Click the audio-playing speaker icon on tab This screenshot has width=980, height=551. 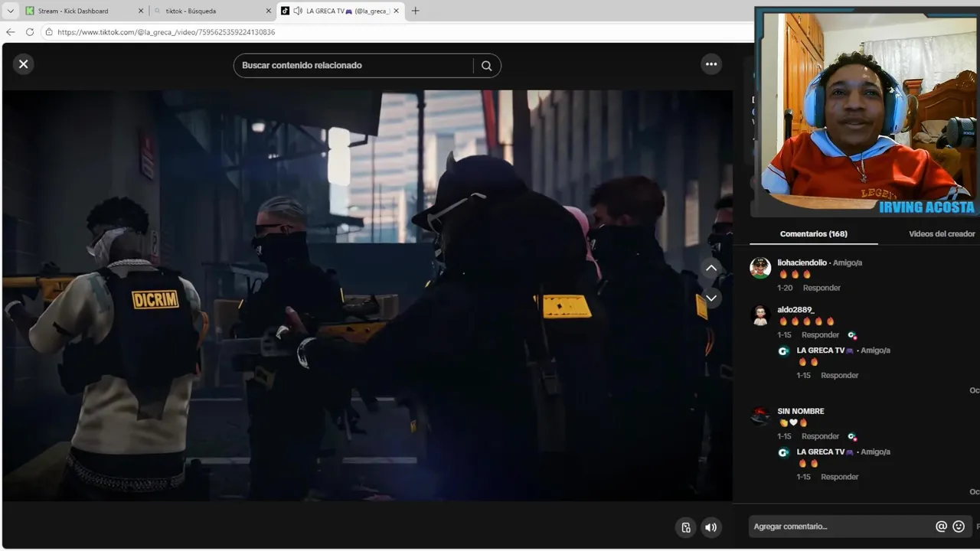pos(298,11)
